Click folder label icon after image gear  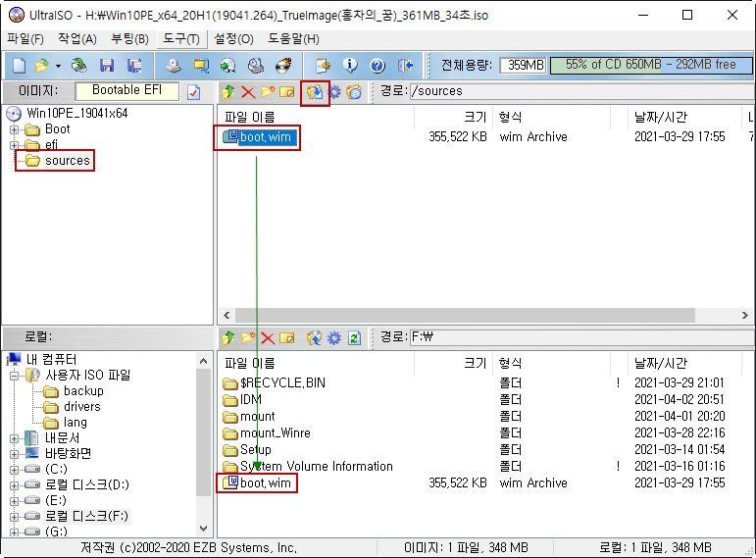[354, 91]
